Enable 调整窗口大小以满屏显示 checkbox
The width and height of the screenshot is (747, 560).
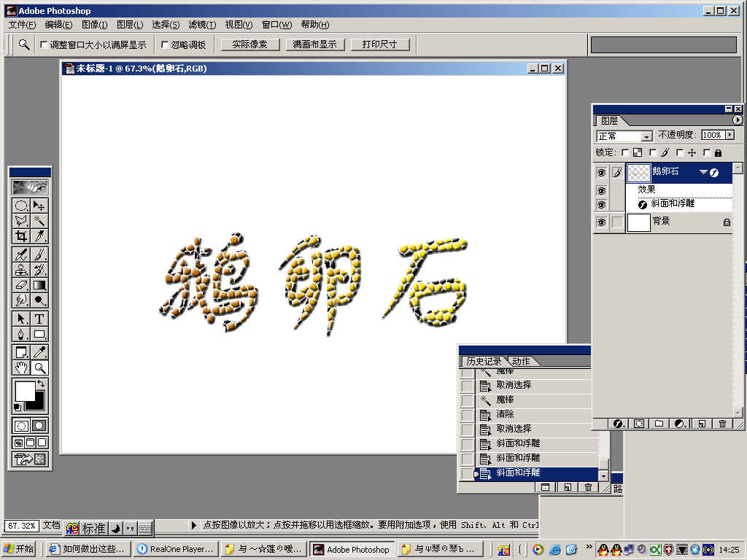tap(44, 44)
